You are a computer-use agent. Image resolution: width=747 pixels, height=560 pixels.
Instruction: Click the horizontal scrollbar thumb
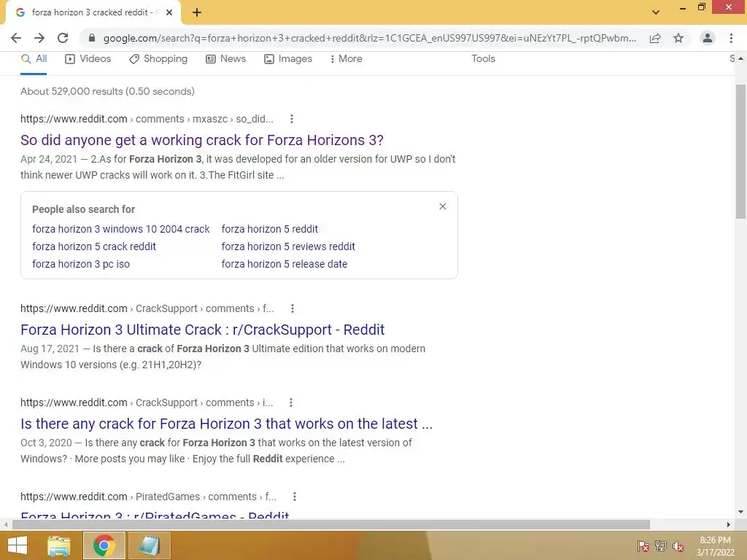coord(331,525)
